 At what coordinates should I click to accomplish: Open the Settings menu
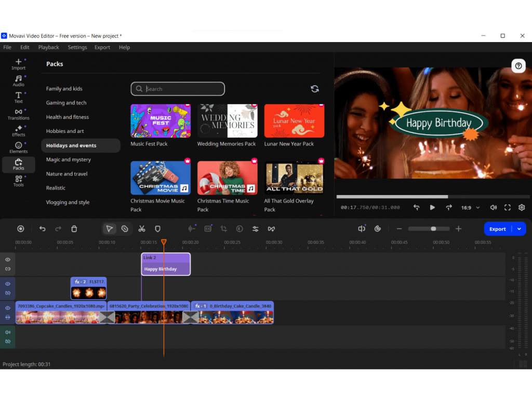pos(77,47)
